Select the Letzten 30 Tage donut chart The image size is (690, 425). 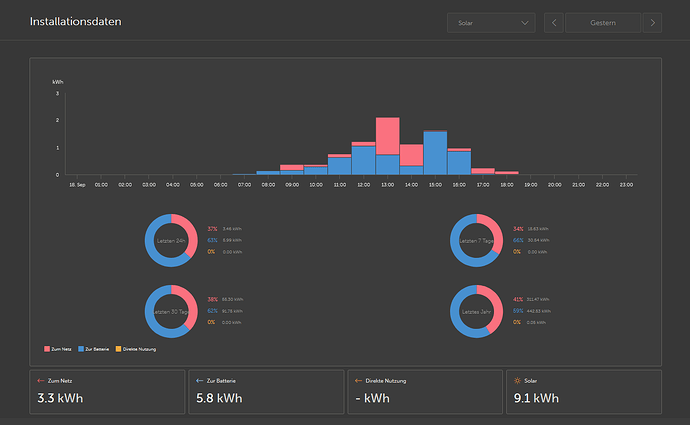coord(171,311)
